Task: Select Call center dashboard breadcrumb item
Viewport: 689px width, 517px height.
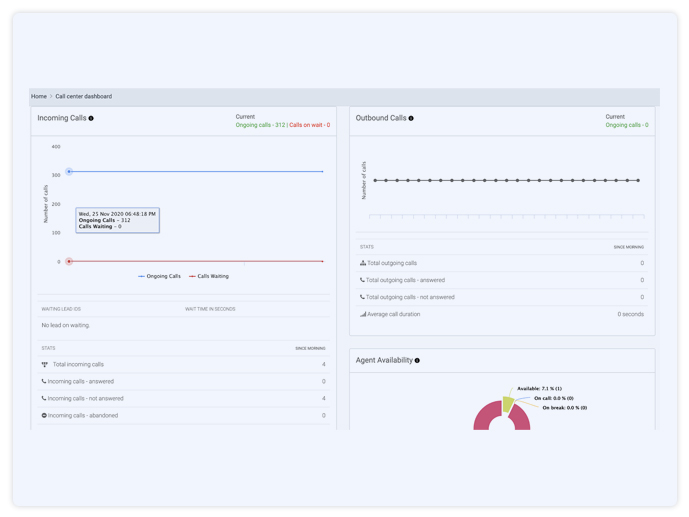Action: (x=83, y=97)
